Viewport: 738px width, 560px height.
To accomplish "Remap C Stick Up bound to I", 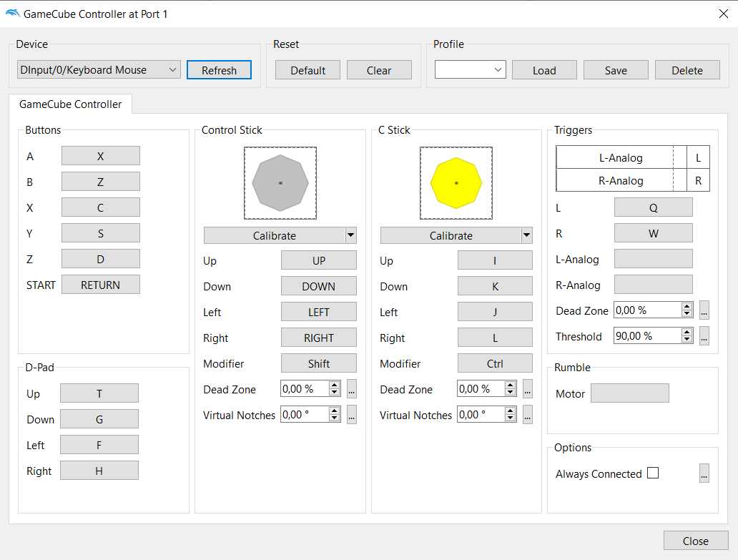I will (x=495, y=260).
